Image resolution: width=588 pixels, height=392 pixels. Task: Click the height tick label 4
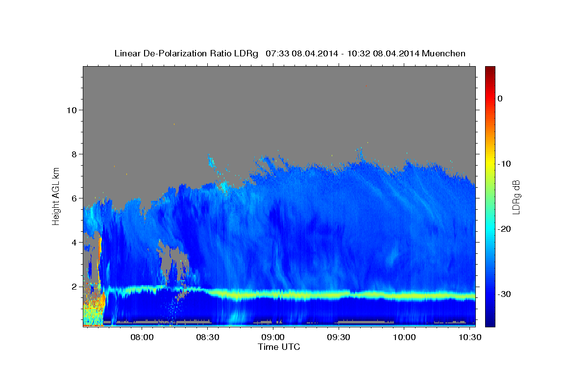click(x=75, y=243)
